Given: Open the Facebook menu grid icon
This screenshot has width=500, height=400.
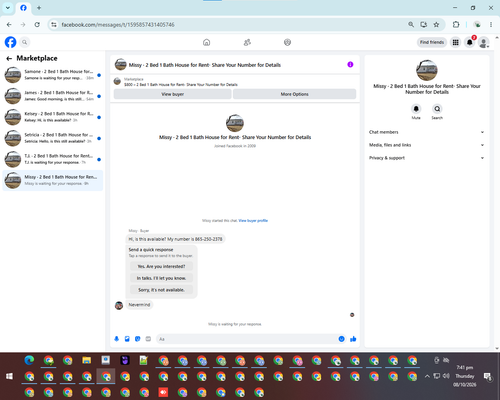Looking at the screenshot, I should pyautogui.click(x=455, y=42).
